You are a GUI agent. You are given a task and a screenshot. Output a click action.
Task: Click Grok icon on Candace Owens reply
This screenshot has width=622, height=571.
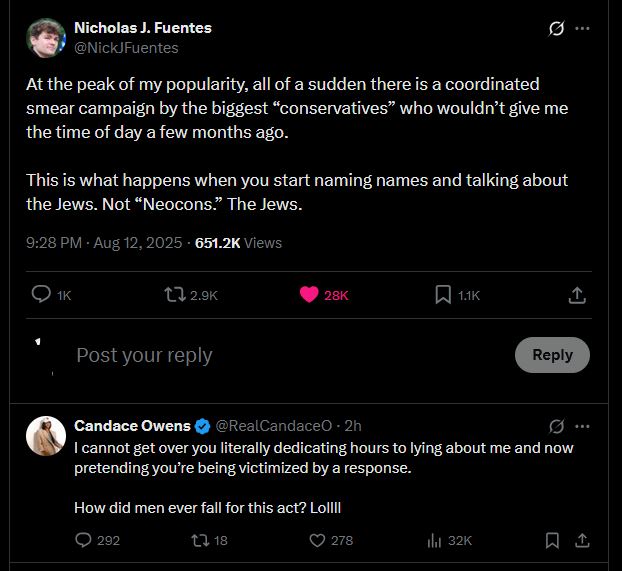[x=557, y=426]
